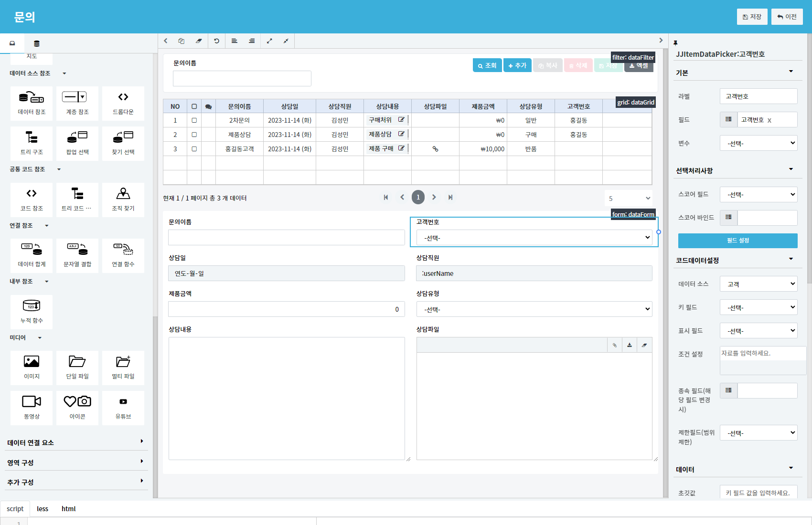Select the 트리 구조 component icon
Viewport: 812px width, 525px height.
pos(32,143)
